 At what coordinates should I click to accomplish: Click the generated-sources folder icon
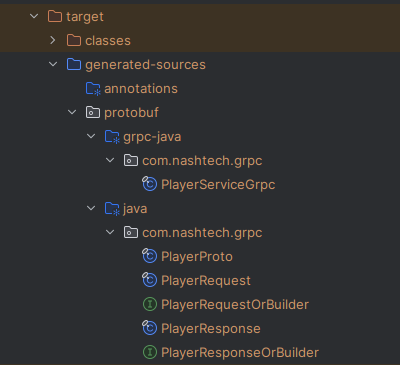tap(74, 64)
